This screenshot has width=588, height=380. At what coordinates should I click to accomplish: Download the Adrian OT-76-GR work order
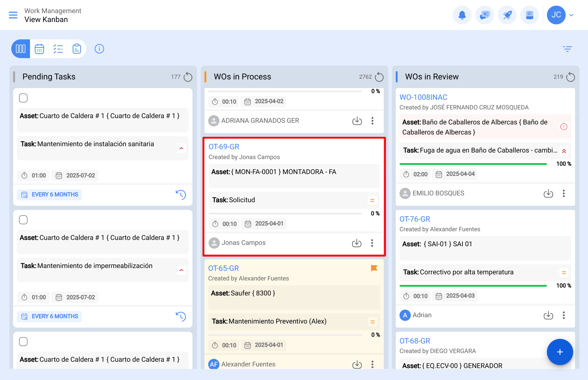(548, 315)
